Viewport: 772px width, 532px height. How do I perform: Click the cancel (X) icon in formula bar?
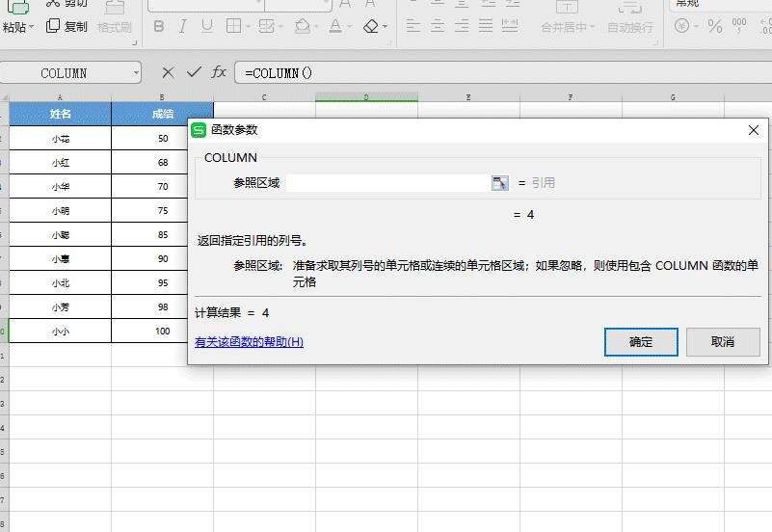pos(169,72)
